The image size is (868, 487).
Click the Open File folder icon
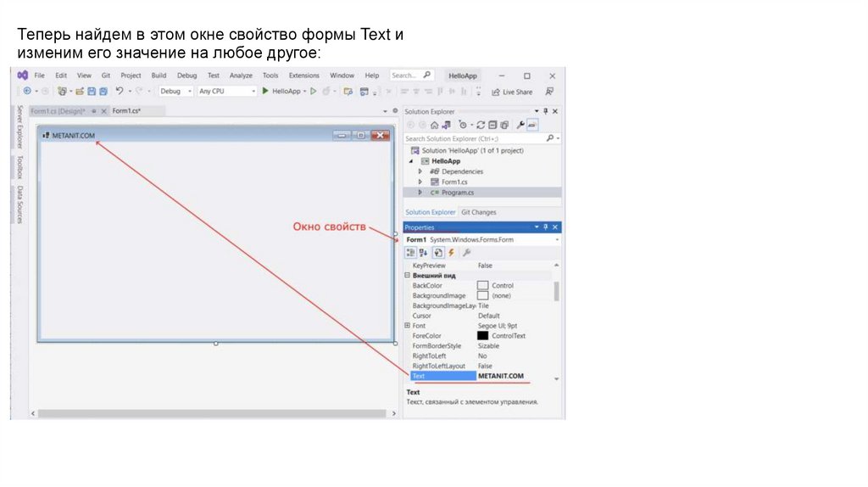click(80, 91)
